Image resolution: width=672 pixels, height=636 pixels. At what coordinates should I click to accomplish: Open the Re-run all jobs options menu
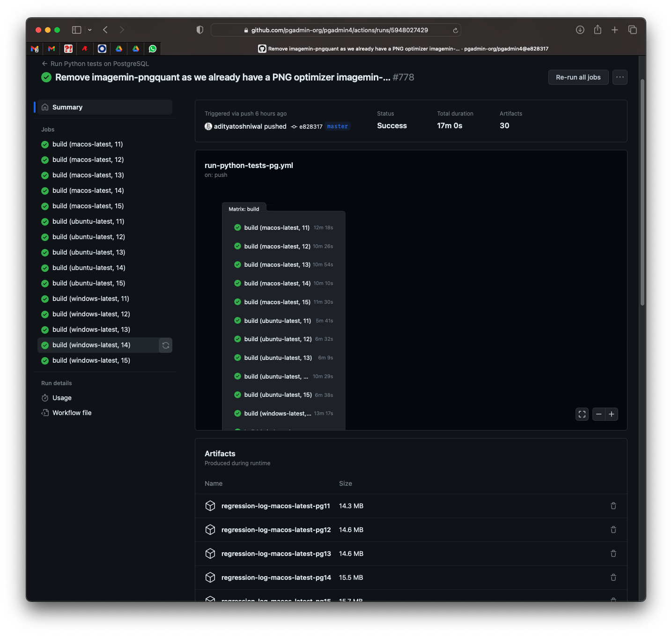click(x=619, y=77)
